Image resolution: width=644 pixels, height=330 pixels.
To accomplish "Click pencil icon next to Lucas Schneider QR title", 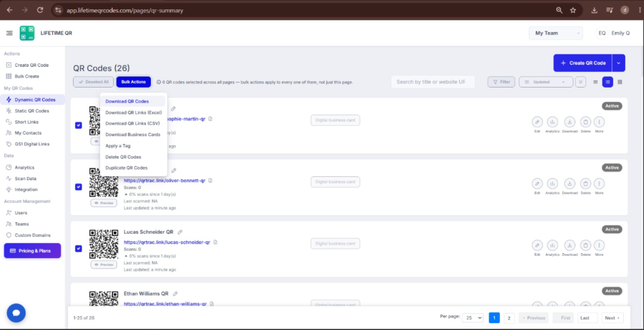I will [180, 232].
